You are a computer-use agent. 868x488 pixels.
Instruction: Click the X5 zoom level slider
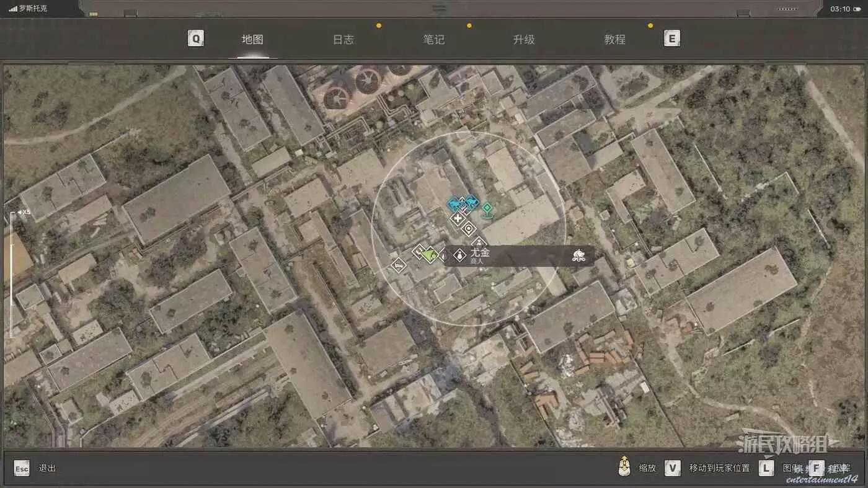point(11,273)
